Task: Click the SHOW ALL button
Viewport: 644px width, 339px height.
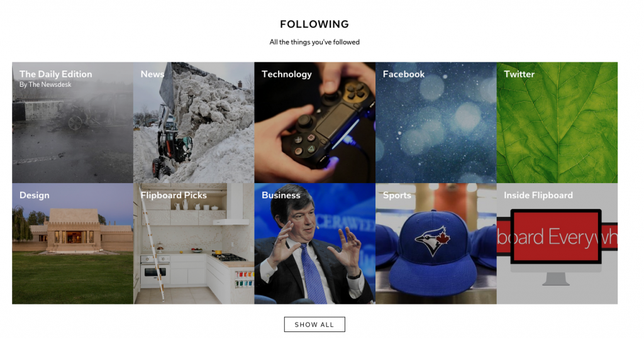Action: click(314, 324)
